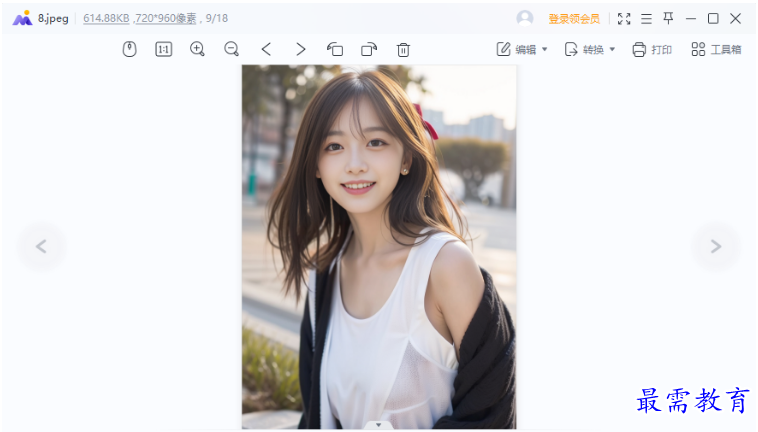
Task: Click 登录领会员 login link
Action: tap(574, 19)
